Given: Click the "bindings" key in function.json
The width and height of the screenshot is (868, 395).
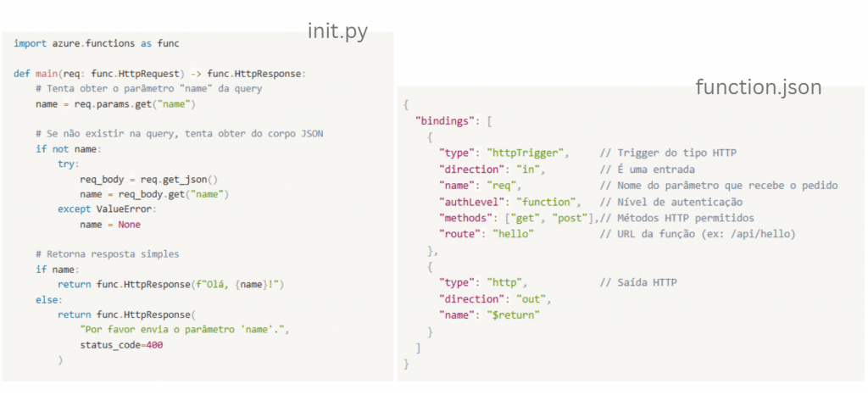Looking at the screenshot, I should (442, 120).
